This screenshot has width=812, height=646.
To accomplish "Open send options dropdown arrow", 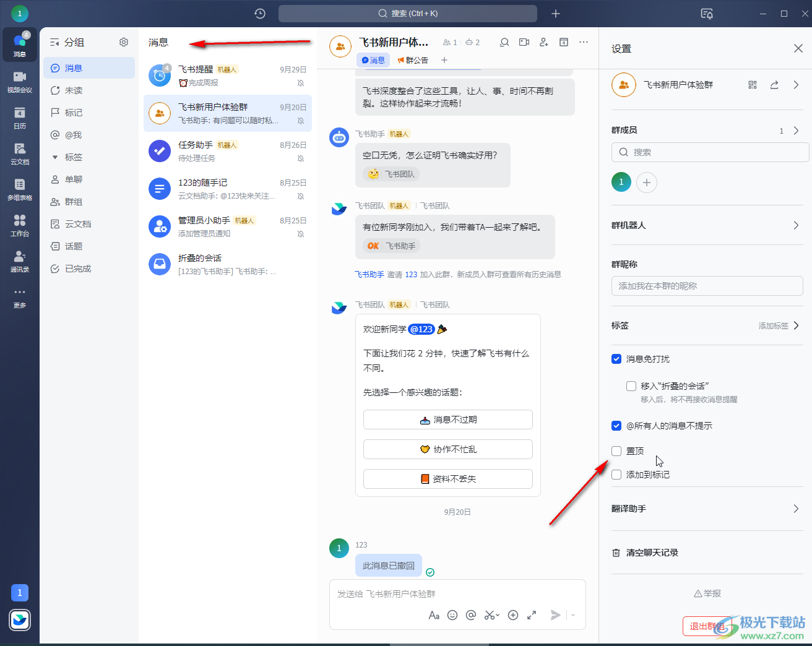I will click(573, 615).
